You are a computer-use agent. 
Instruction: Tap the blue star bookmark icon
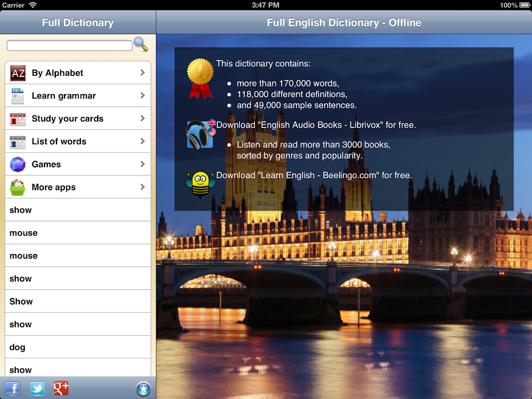click(x=143, y=389)
